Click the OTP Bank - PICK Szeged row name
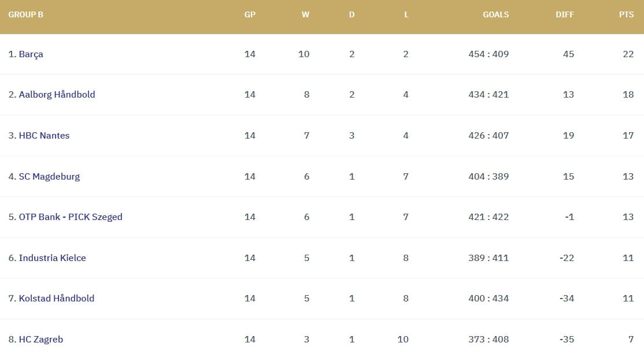The height and width of the screenshot is (354, 644). (x=71, y=217)
